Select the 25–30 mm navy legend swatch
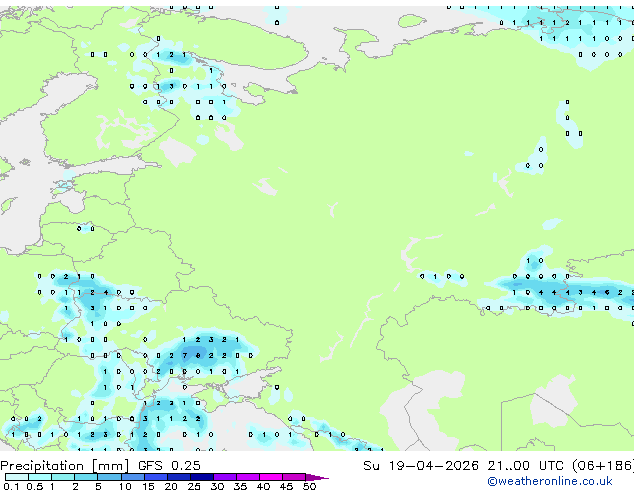 [x=202, y=477]
